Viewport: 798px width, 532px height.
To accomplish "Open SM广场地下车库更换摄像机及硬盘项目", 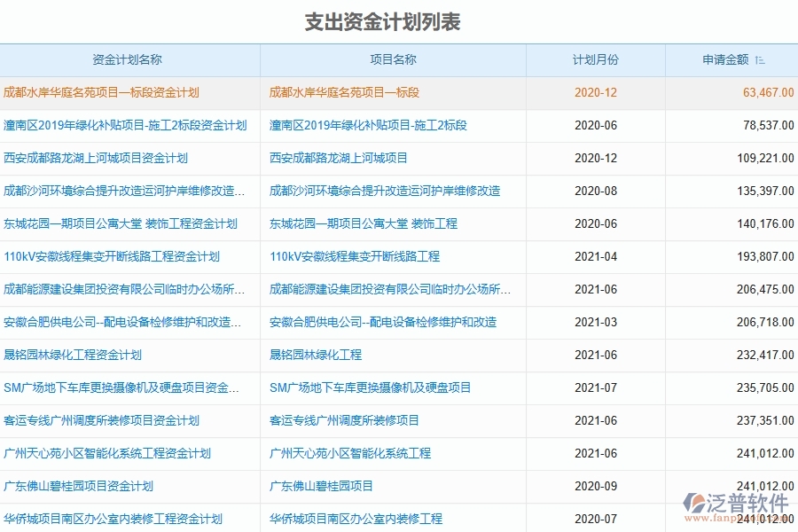I will tap(372, 387).
